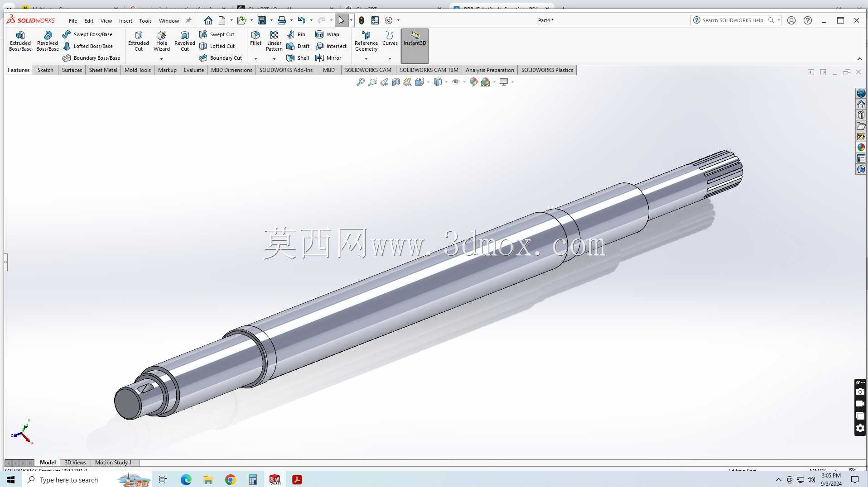This screenshot has height=487, width=868.
Task: Click the Save icon
Action: tap(262, 20)
